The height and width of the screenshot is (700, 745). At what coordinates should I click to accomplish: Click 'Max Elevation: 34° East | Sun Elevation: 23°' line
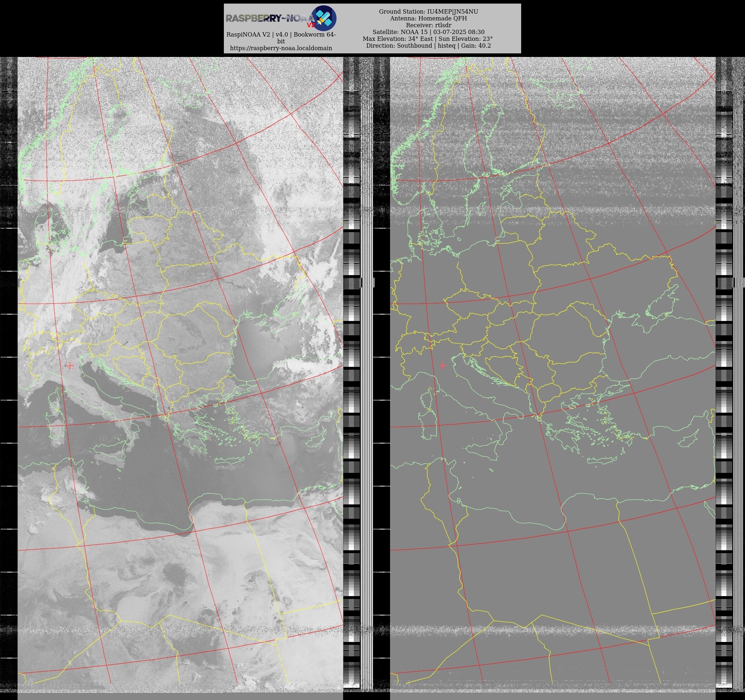point(428,39)
